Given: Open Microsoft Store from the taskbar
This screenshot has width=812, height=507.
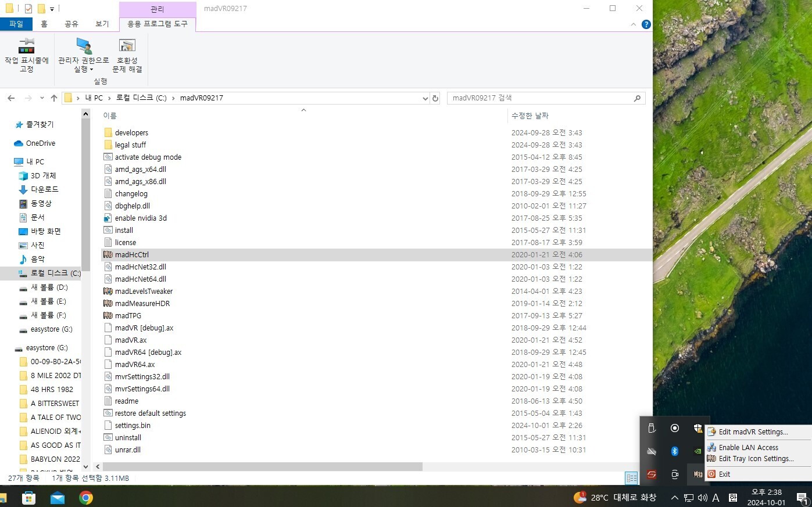Looking at the screenshot, I should point(28,498).
